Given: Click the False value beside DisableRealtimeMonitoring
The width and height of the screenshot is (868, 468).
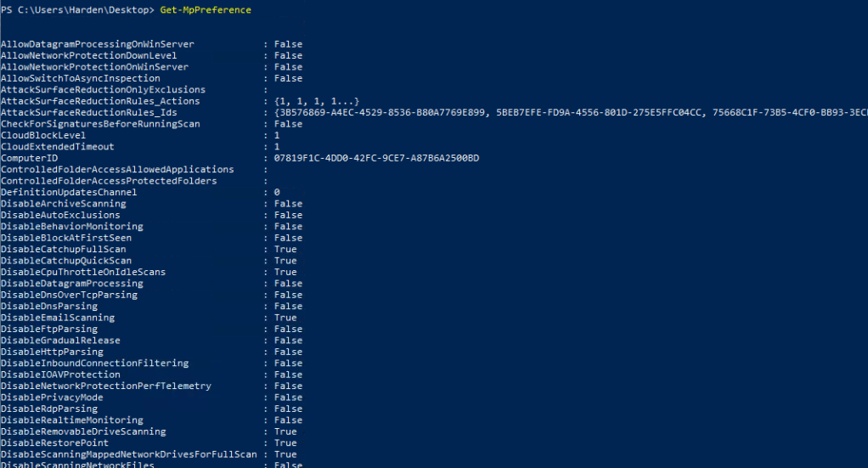Looking at the screenshot, I should point(288,420).
